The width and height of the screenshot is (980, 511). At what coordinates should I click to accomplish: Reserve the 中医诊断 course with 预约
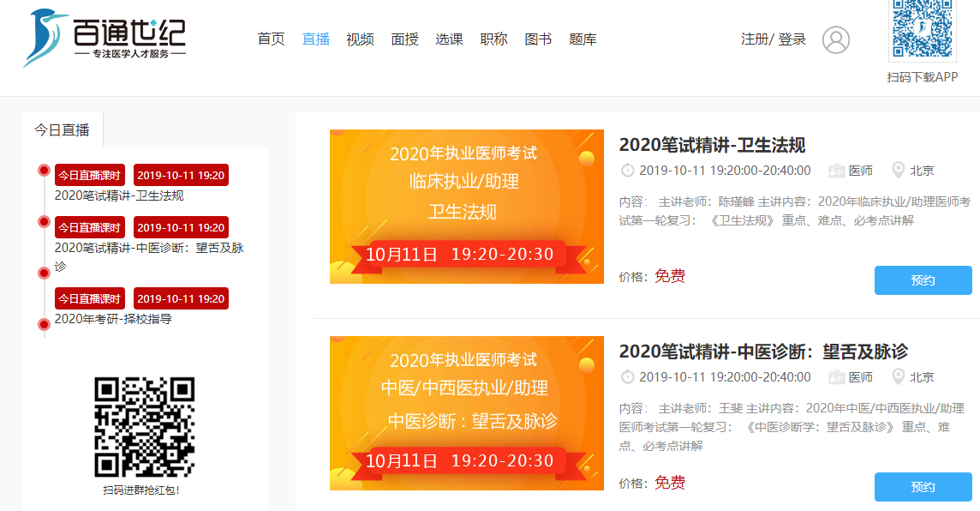coord(923,487)
